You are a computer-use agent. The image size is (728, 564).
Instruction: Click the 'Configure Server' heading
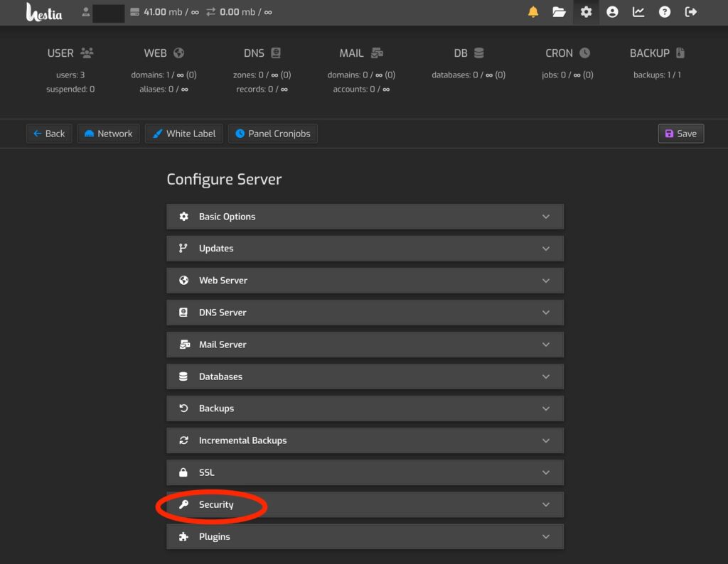224,180
